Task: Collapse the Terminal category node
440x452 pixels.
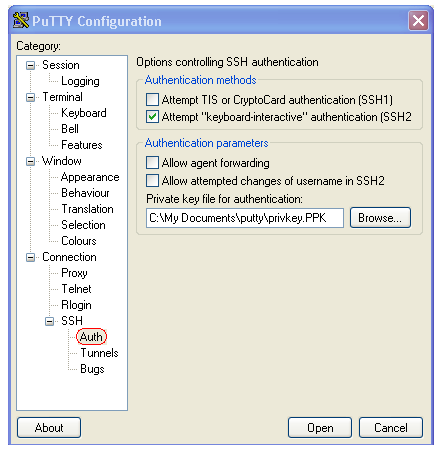Action: (30, 97)
